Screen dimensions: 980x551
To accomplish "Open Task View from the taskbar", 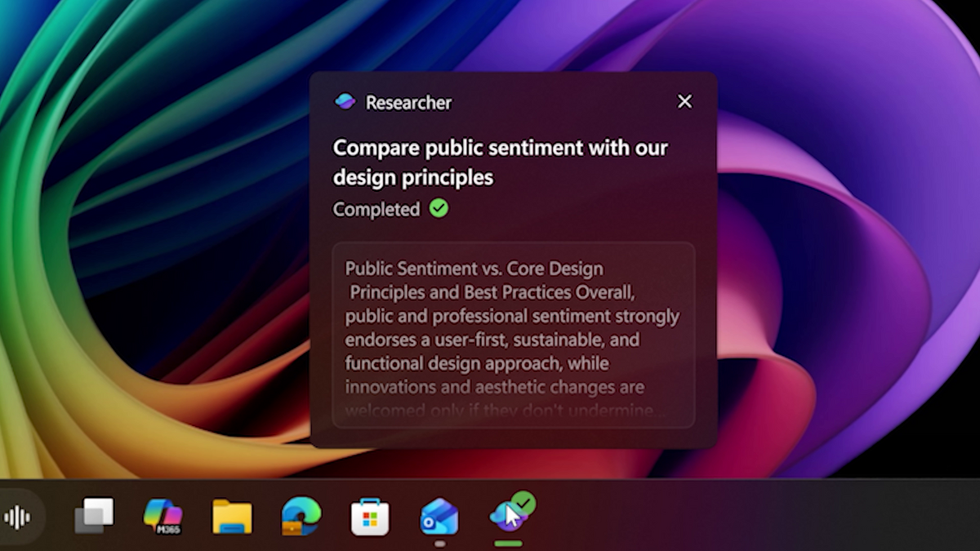I will pos(94,516).
